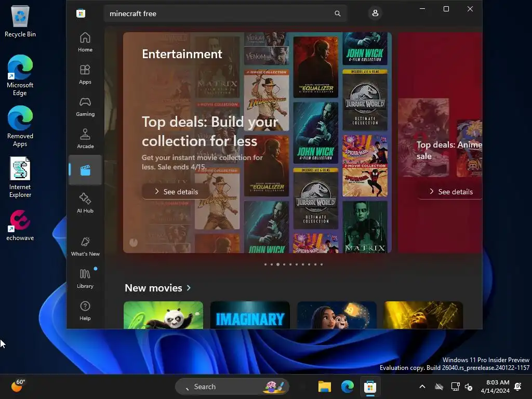Click the network display tray icon
The height and width of the screenshot is (399, 532).
coord(455,387)
